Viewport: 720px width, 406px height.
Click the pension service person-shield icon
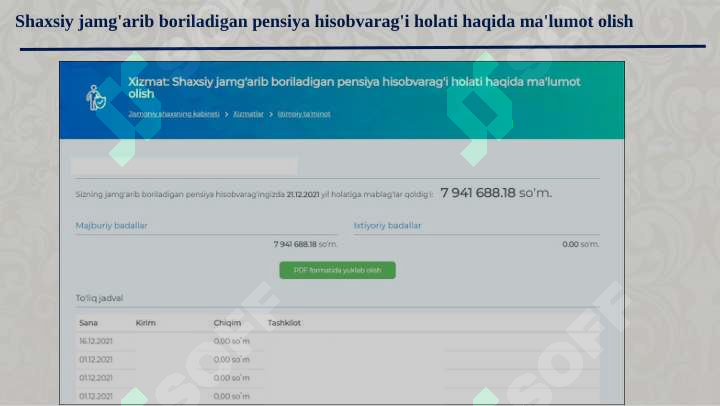[x=96, y=98]
